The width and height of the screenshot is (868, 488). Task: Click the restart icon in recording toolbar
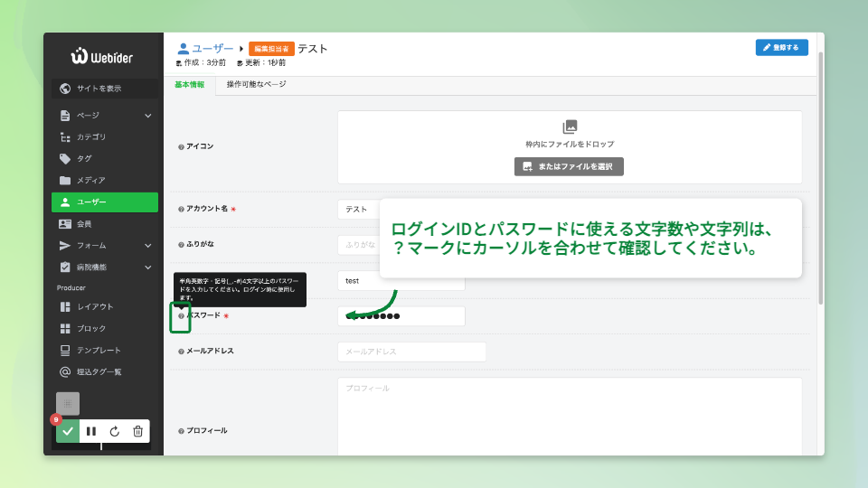coord(114,431)
